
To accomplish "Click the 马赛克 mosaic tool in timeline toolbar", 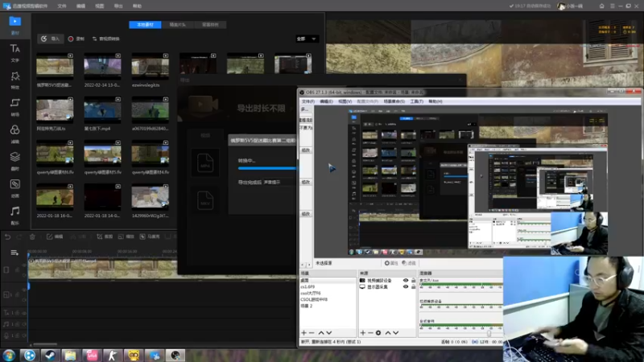I will tap(150, 237).
